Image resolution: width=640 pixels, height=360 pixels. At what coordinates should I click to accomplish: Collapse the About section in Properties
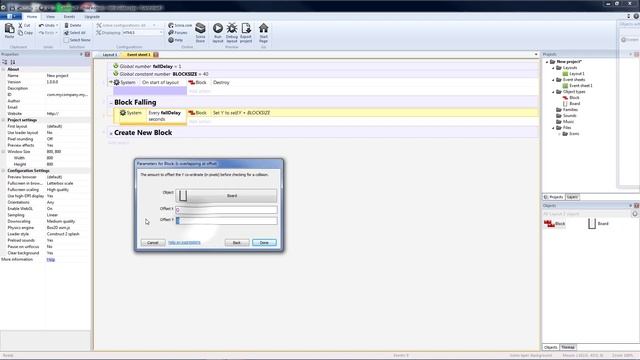(4, 69)
